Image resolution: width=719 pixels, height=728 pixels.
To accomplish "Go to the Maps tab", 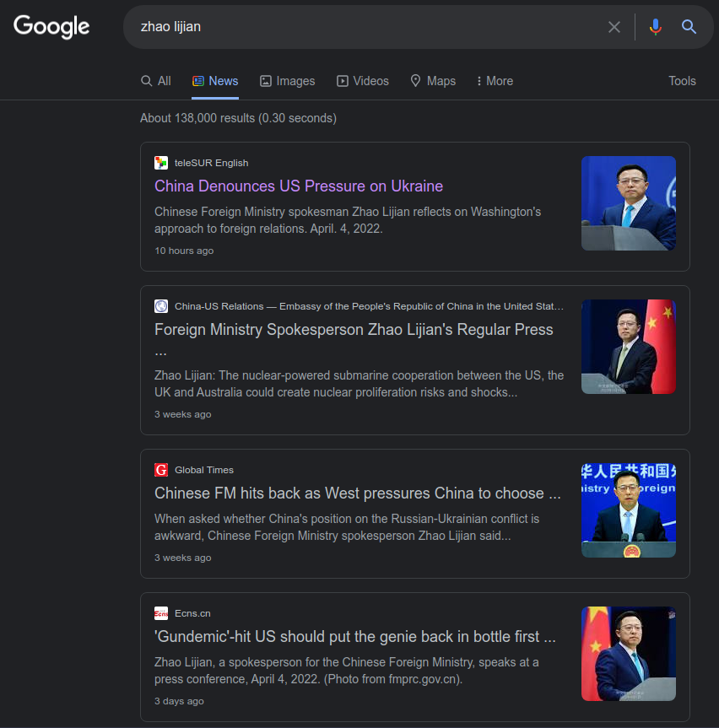I will (x=433, y=81).
